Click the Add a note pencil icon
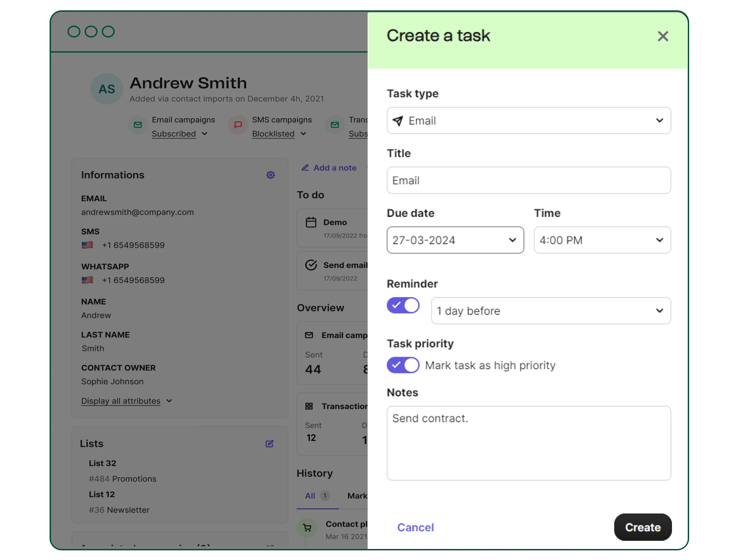The height and width of the screenshot is (560, 738). tap(306, 168)
